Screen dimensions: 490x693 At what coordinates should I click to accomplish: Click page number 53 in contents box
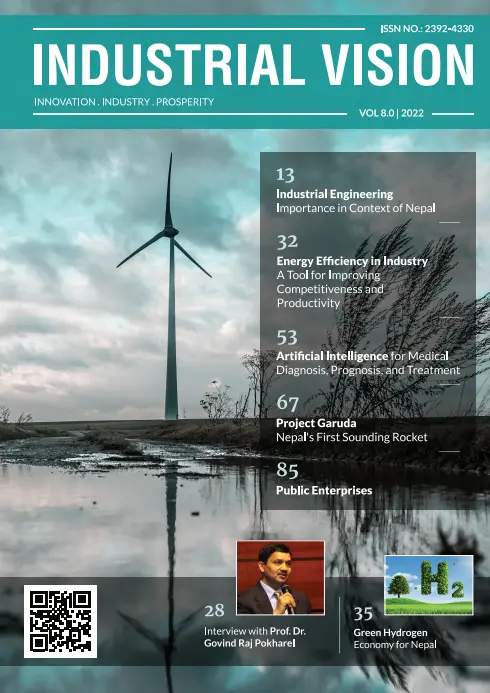287,338
